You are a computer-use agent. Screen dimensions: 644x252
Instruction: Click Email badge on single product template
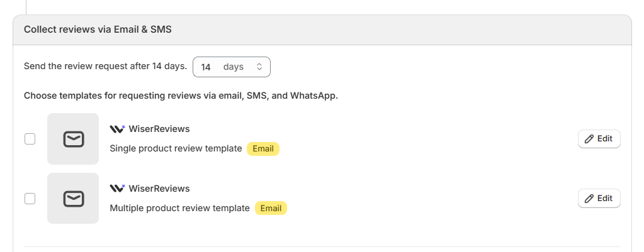pyautogui.click(x=263, y=149)
